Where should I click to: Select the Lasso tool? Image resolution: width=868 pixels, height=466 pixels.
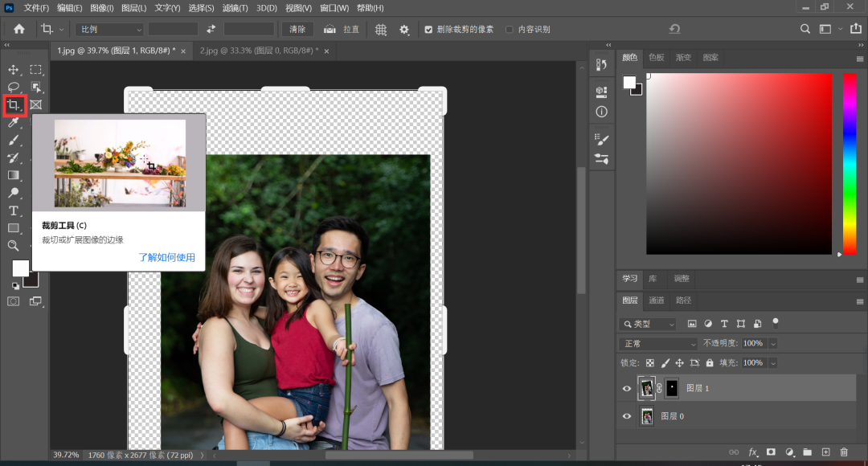14,87
